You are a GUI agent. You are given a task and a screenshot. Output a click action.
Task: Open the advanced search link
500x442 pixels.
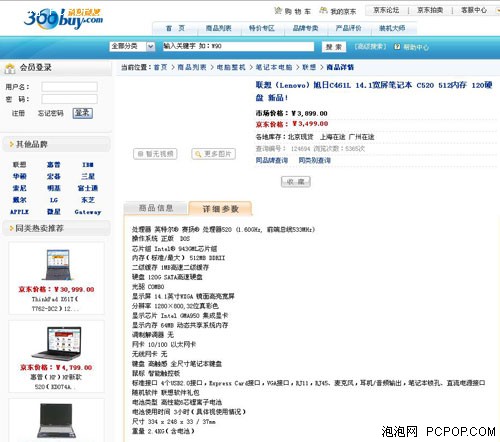370,46
